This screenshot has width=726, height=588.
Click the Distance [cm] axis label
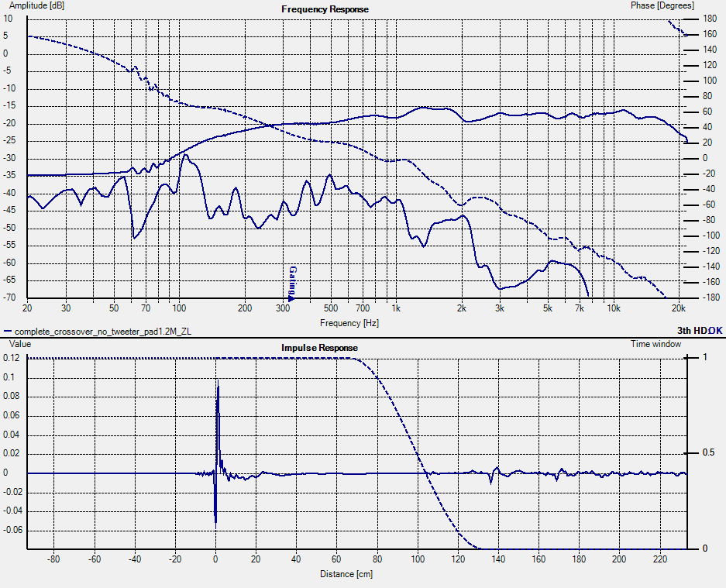pos(346,574)
